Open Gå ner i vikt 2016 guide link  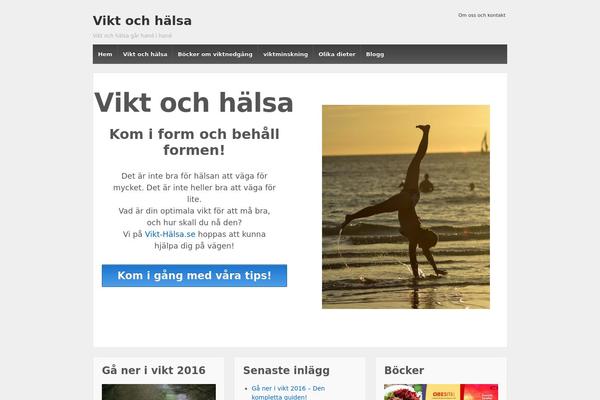[288, 393]
